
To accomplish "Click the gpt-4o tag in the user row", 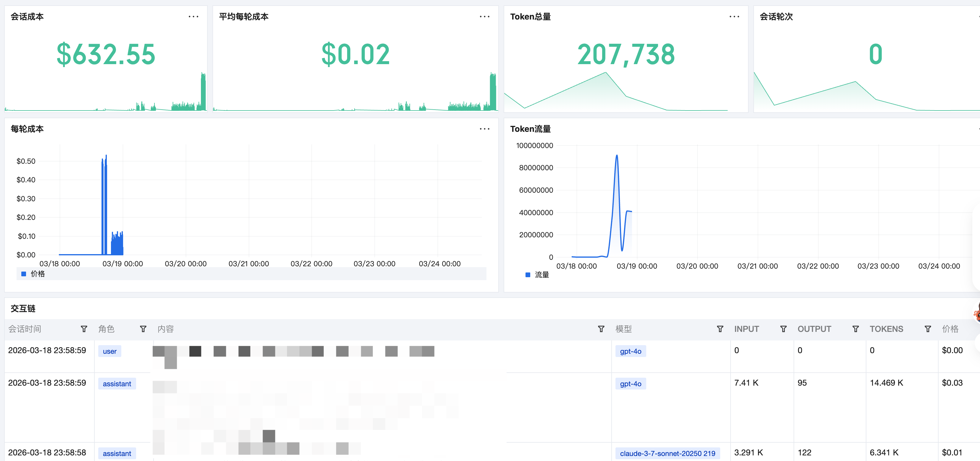I will [630, 352].
